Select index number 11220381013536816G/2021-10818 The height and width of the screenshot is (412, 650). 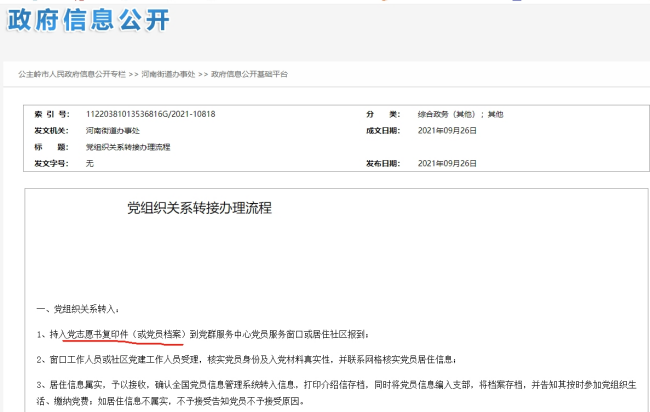(150, 114)
